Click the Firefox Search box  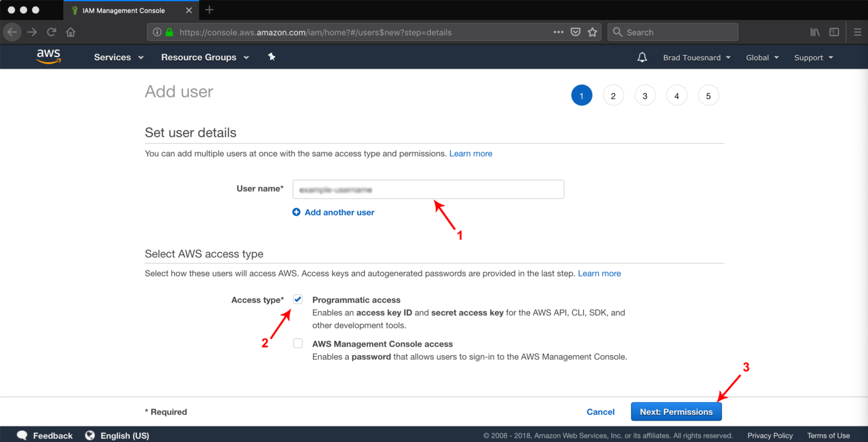click(x=672, y=32)
